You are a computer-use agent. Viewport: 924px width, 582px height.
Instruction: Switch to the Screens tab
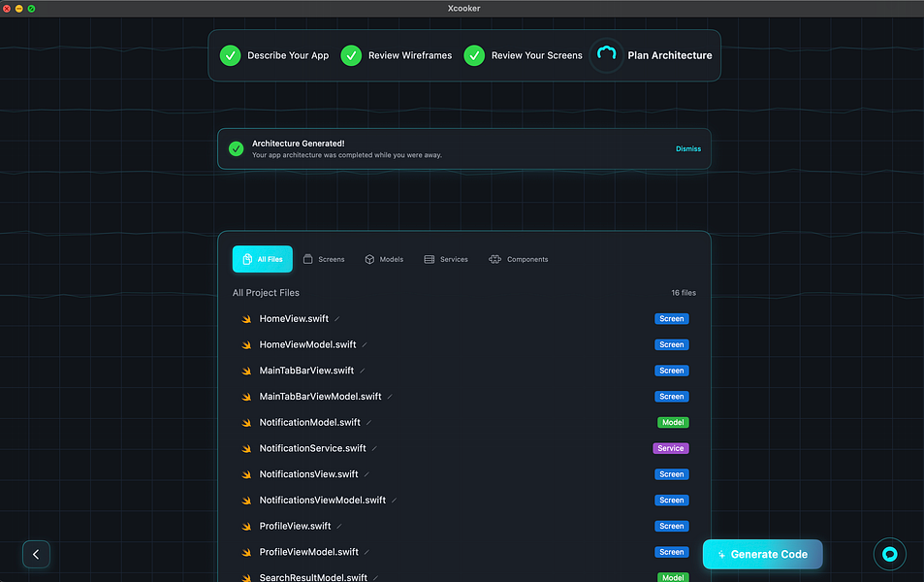324,259
